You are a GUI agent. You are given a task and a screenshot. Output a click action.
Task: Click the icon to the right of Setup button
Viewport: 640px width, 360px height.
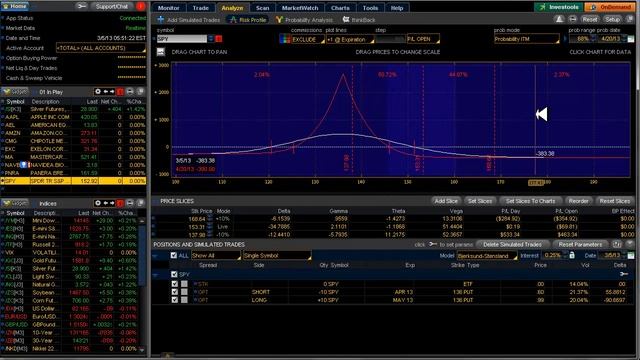[630, 19]
